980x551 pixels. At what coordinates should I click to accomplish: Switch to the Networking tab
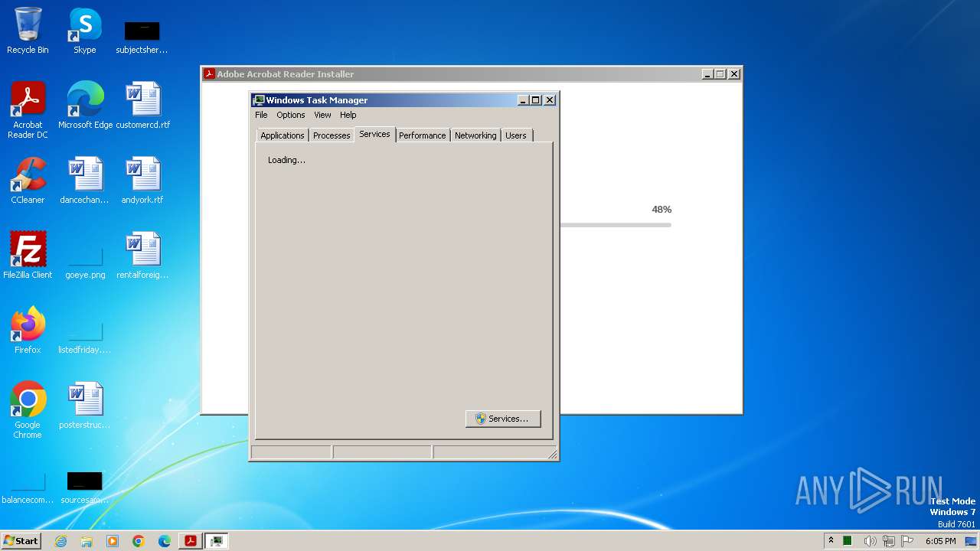(x=475, y=135)
